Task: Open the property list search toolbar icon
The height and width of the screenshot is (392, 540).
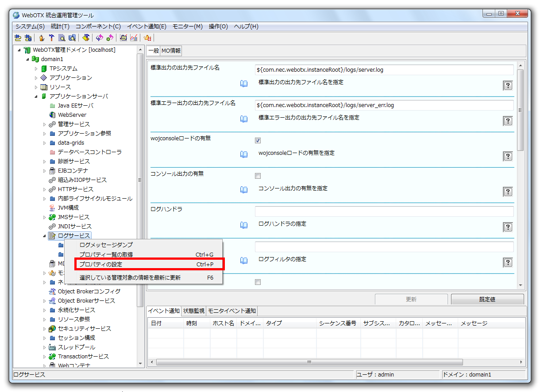Action: pyautogui.click(x=62, y=38)
